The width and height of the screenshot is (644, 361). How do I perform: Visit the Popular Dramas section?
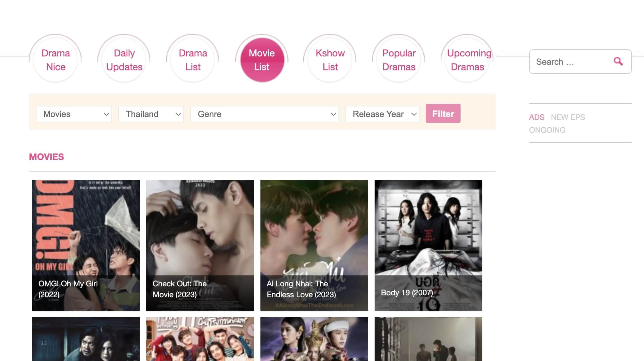(399, 60)
